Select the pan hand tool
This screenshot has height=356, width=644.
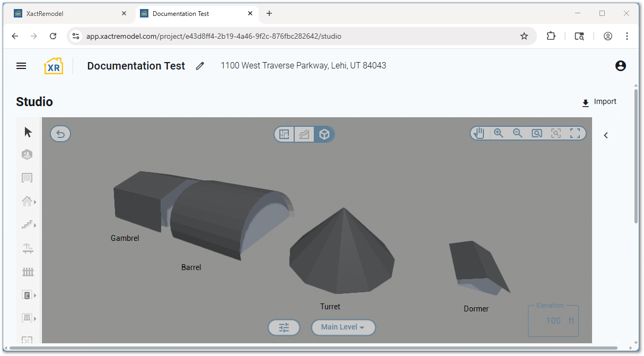[479, 133]
